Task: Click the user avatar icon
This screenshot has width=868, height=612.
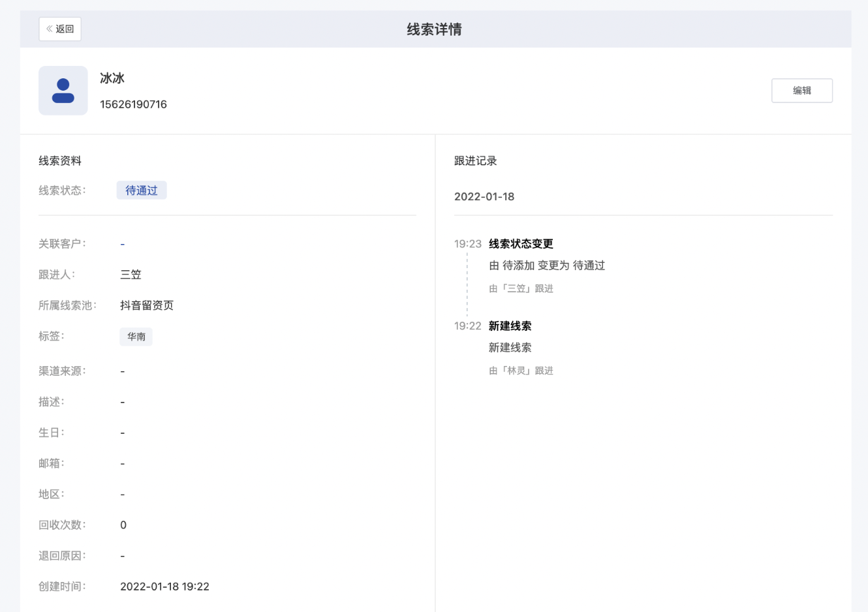Action: (63, 91)
